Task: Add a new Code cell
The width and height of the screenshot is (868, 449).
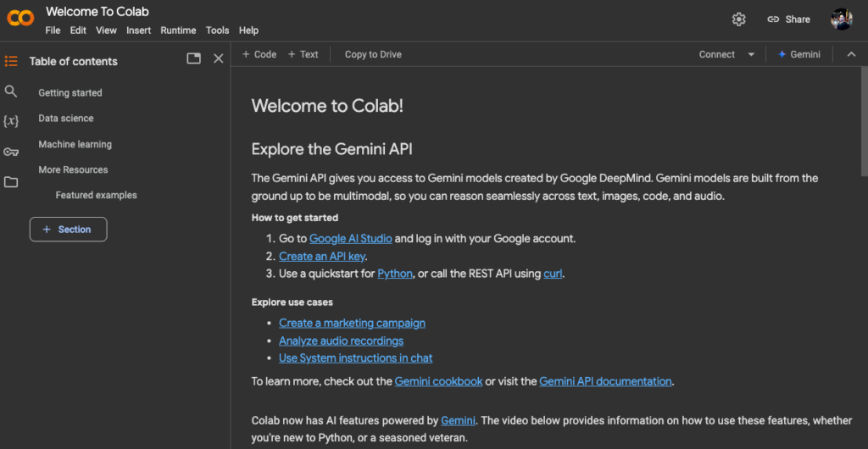Action: [259, 54]
